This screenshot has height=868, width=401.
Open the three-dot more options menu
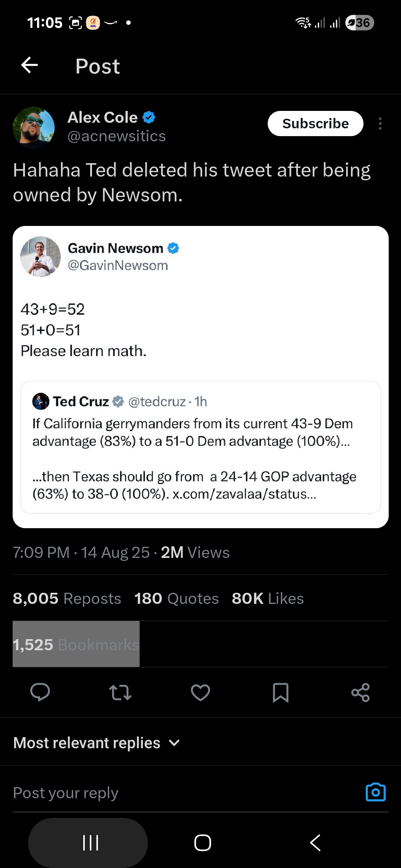(380, 124)
